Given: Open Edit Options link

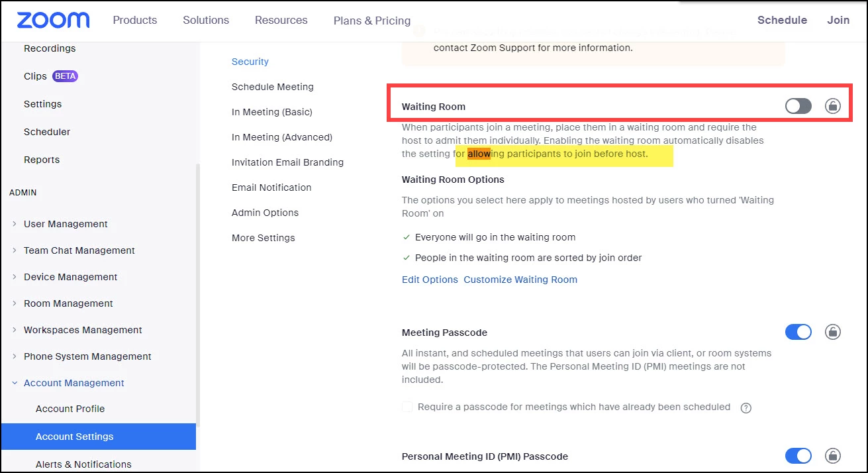Looking at the screenshot, I should pos(430,280).
